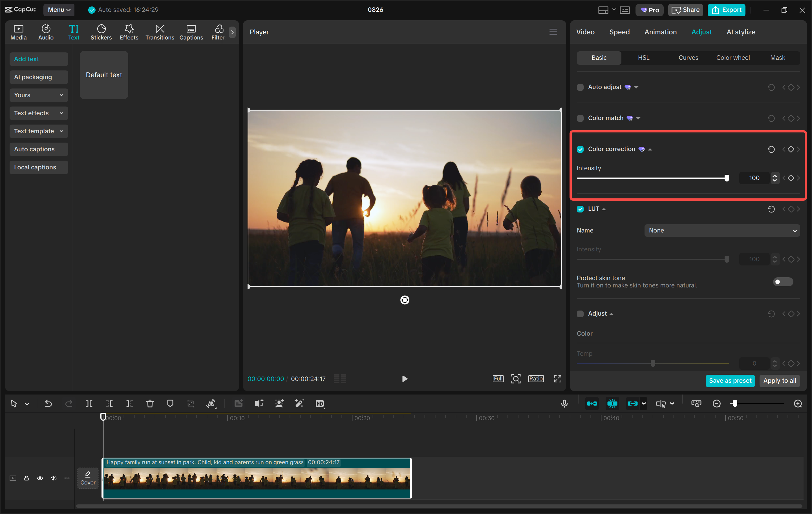Open the Transitions panel

[x=160, y=32]
